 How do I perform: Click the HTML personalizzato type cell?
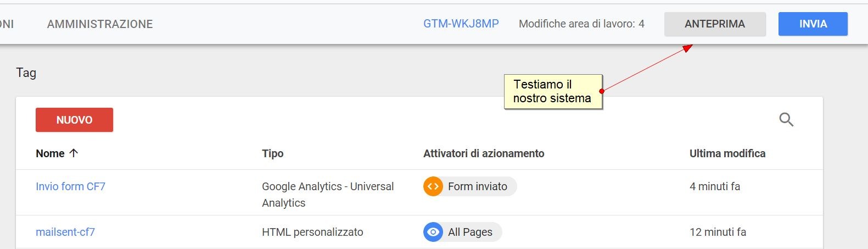click(x=312, y=232)
